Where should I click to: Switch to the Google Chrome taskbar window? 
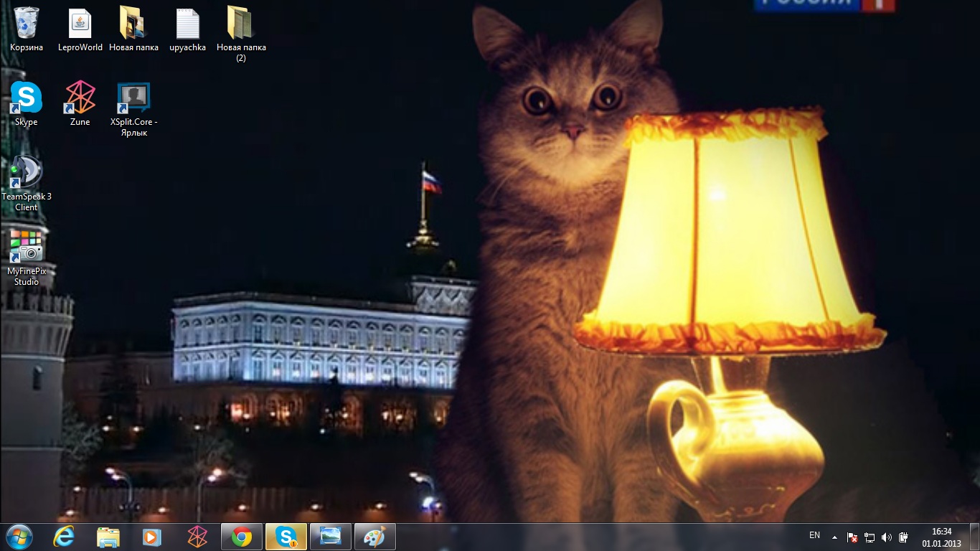click(242, 537)
